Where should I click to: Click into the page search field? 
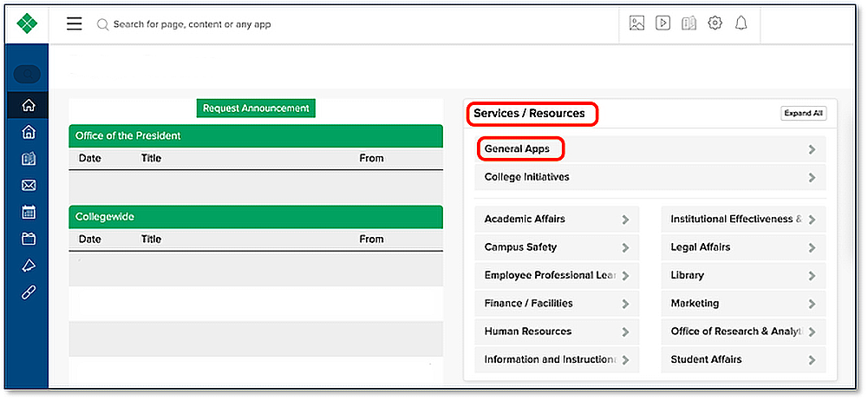[192, 24]
